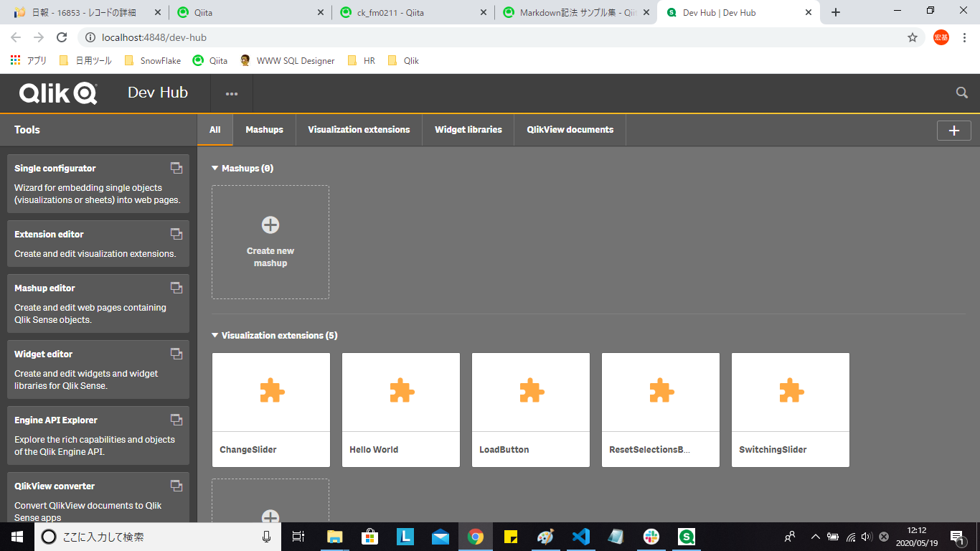The height and width of the screenshot is (551, 980).
Task: Click the Dev Hub title text
Action: (158, 93)
